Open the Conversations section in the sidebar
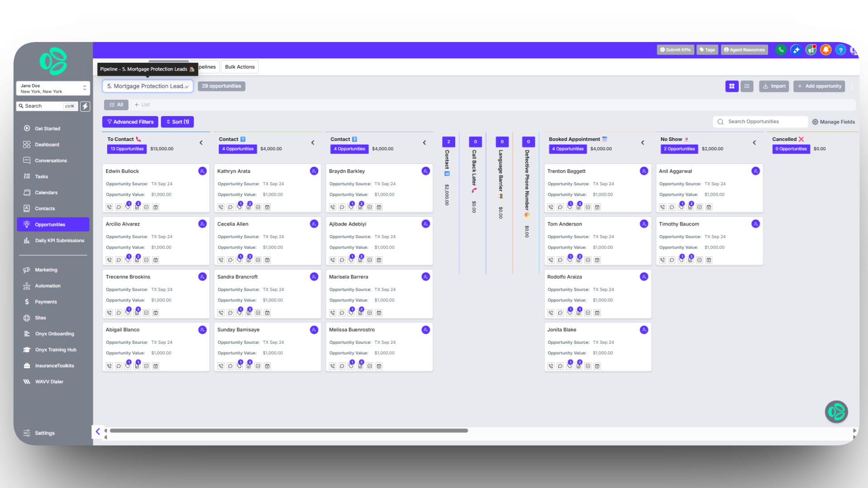The height and width of the screenshot is (488, 868). pyautogui.click(x=51, y=160)
